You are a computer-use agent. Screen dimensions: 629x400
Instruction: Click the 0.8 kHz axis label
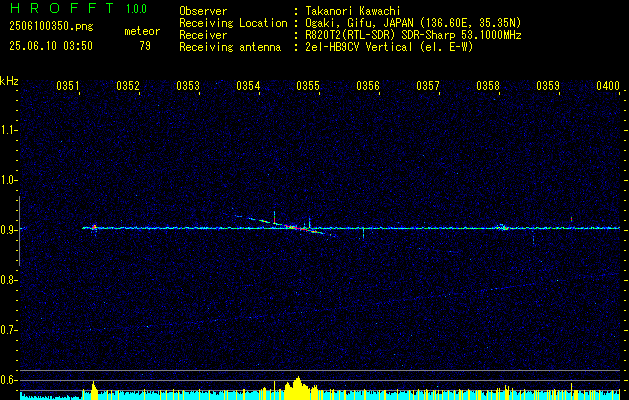pos(8,280)
